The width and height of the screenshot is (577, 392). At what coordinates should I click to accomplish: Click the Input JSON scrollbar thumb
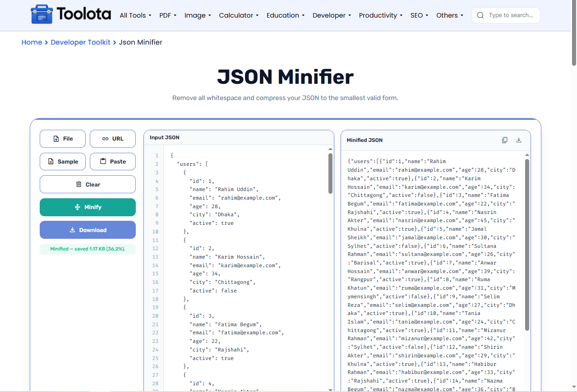[x=330, y=173]
